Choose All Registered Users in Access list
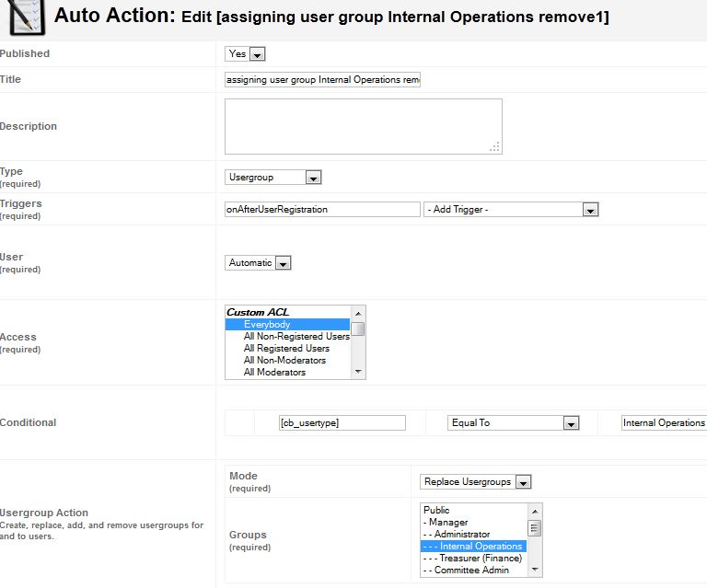The width and height of the screenshot is (707, 588). click(x=286, y=349)
